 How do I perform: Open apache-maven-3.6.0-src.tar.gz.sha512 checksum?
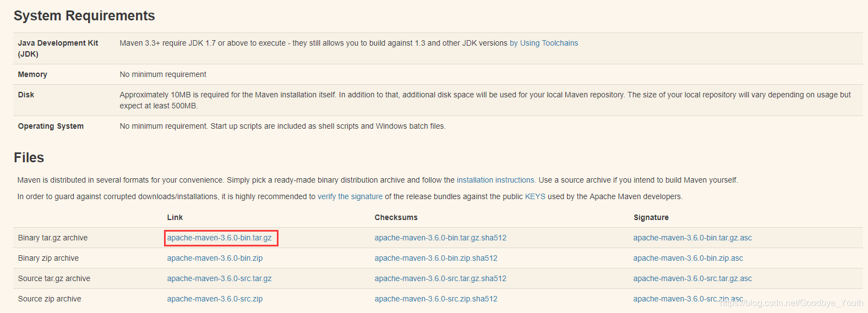click(x=440, y=278)
